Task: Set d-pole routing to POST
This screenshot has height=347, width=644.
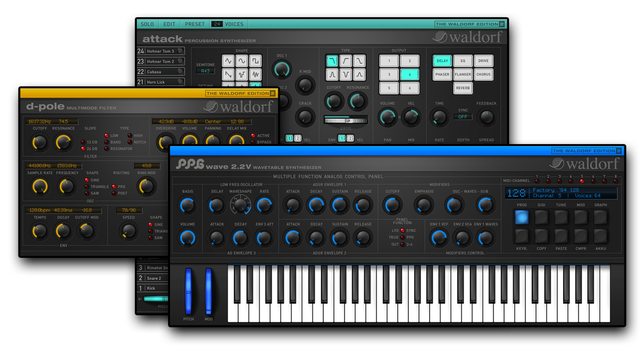Action: (114, 193)
